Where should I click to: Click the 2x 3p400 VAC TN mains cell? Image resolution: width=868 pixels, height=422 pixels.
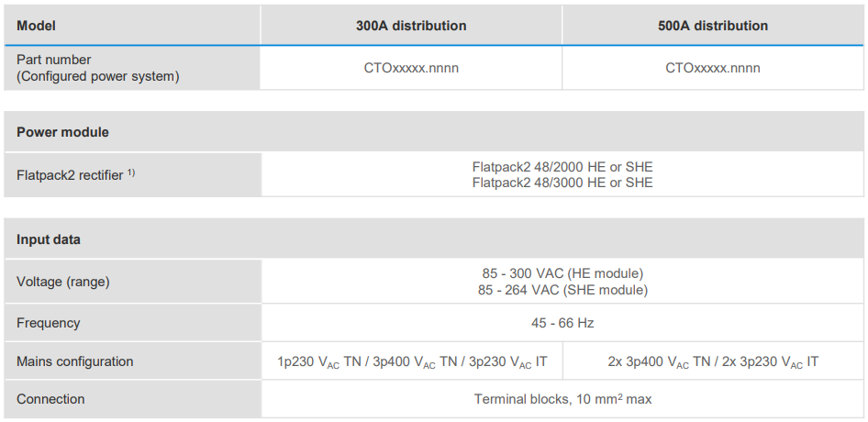tap(713, 361)
